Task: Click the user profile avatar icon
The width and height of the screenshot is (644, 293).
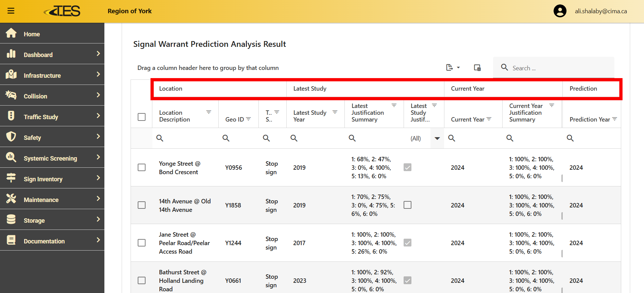Action: tap(560, 11)
